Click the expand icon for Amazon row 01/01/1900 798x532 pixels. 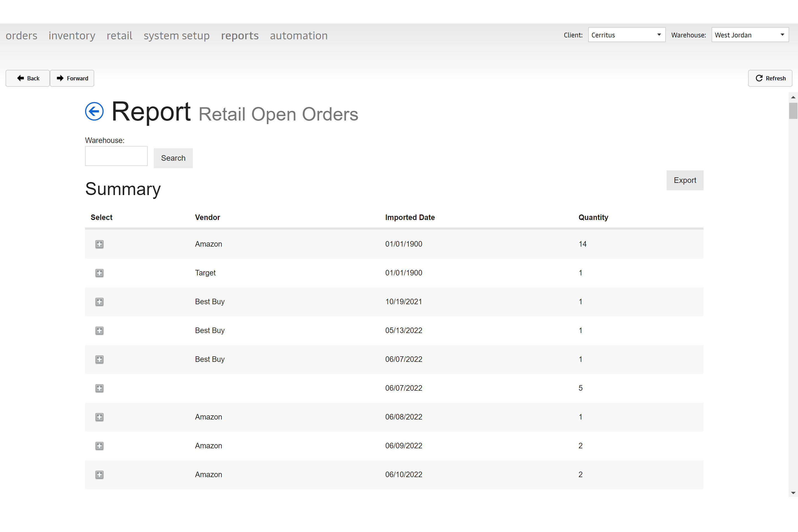100,244
